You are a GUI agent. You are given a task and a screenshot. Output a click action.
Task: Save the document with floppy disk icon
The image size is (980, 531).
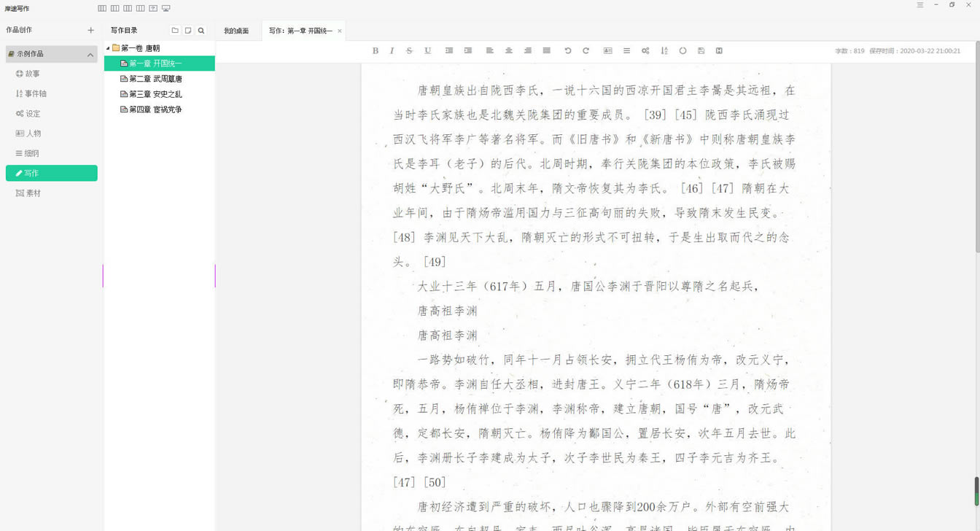pyautogui.click(x=701, y=51)
